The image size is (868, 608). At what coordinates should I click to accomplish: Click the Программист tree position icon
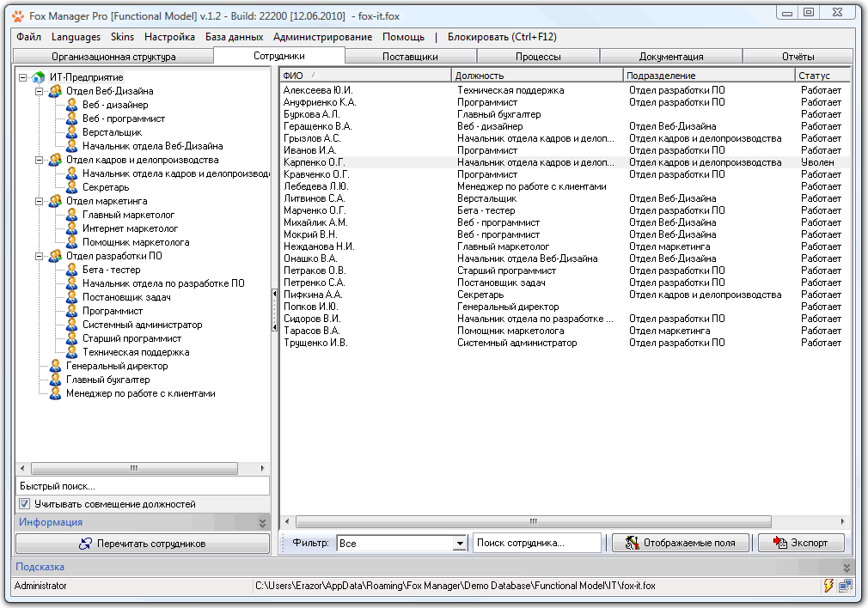click(71, 311)
